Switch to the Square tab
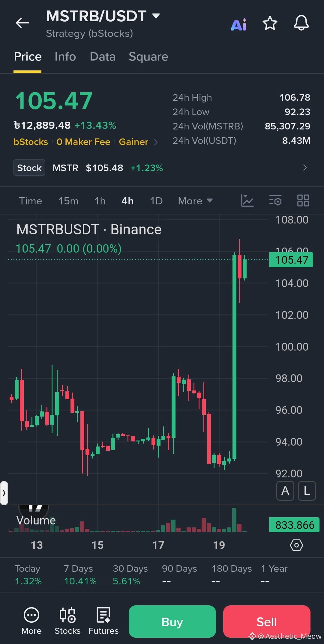Image resolution: width=324 pixels, height=644 pixels. (x=148, y=57)
